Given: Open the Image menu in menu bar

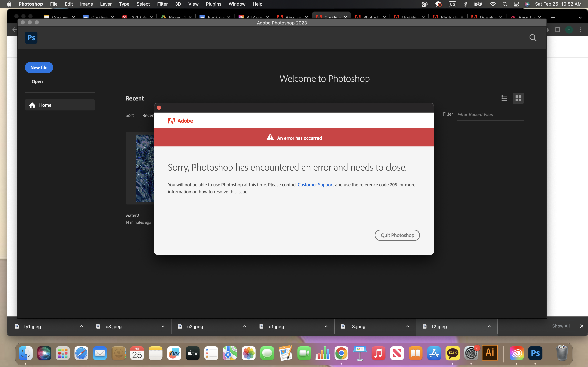Looking at the screenshot, I should [x=86, y=4].
